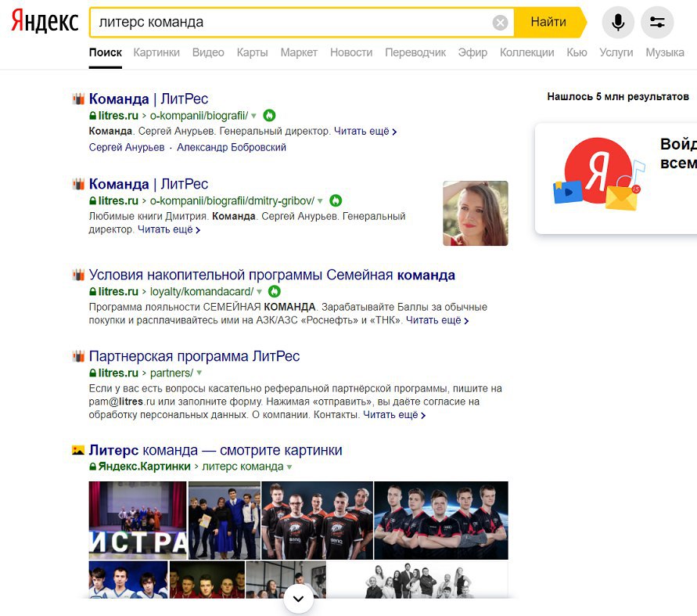The image size is (697, 616).
Task: Open Литерс команда — смотрите картинки link
Action: pyautogui.click(x=216, y=450)
